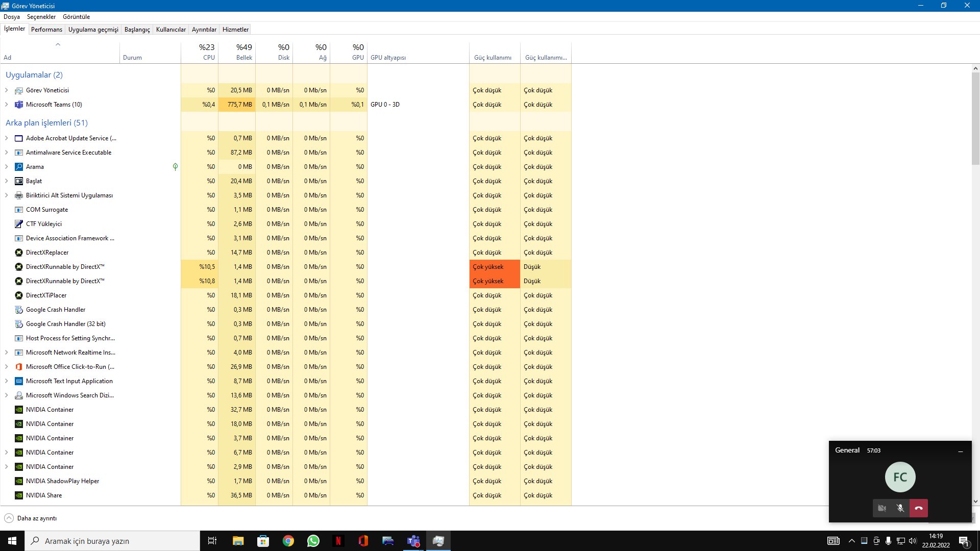Screen dimensions: 980x551
Task: Open Task Manager icon in taskbar
Action: (438, 540)
